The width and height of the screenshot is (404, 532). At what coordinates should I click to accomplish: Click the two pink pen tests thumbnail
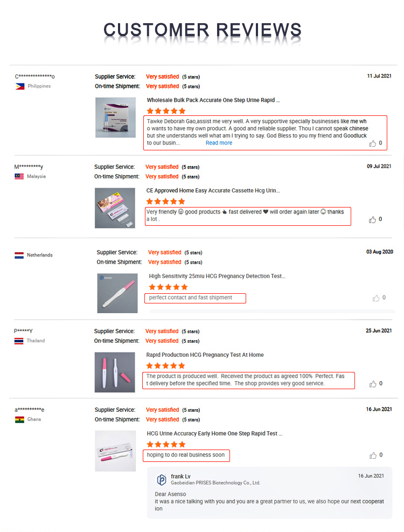[x=115, y=372]
